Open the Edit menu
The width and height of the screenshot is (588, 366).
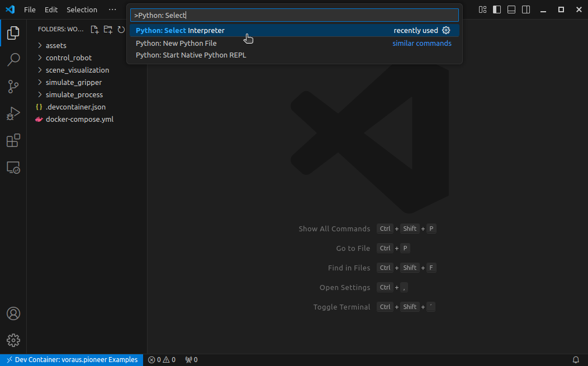click(51, 9)
